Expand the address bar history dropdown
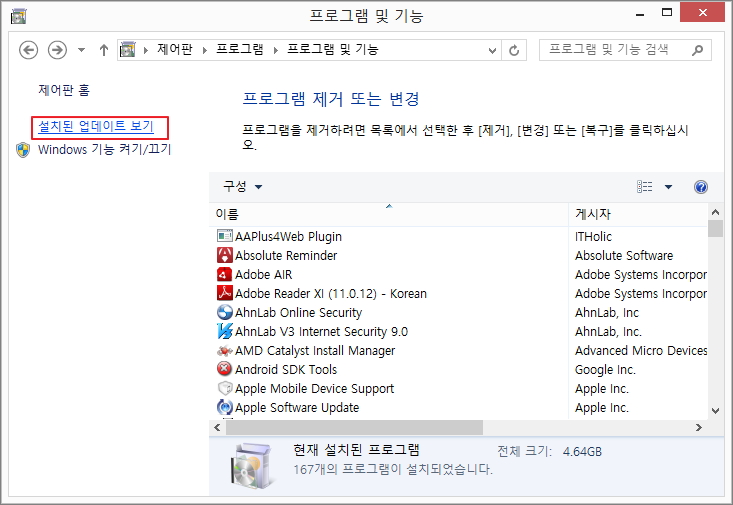Screen dimensions: 733x505 coord(492,50)
